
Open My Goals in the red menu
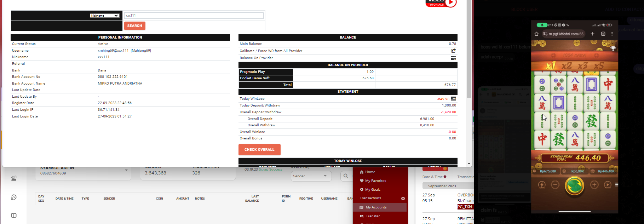(x=373, y=190)
